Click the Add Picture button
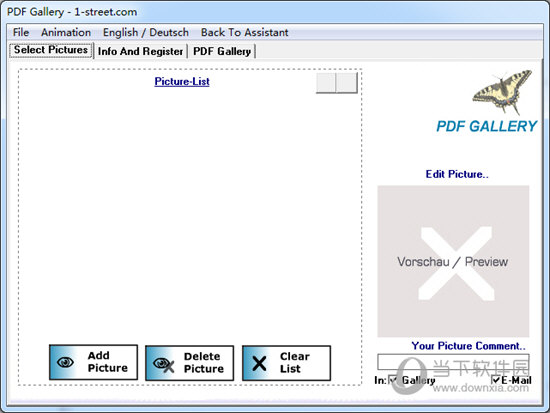 pos(93,362)
